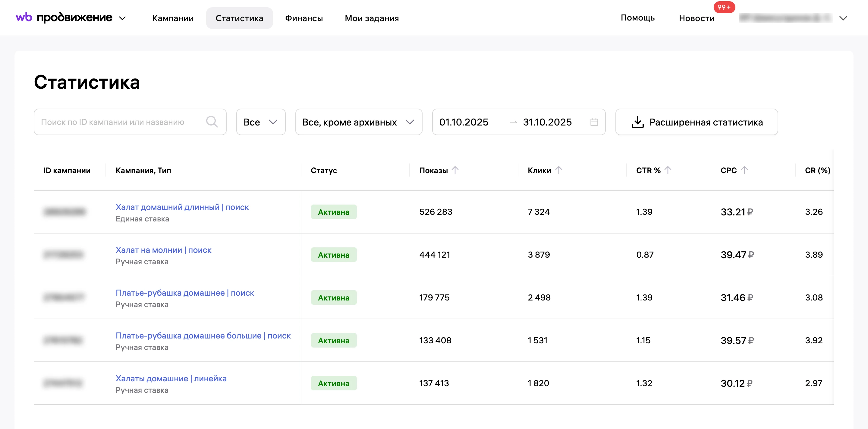Click the ID кампании column header

click(x=67, y=170)
